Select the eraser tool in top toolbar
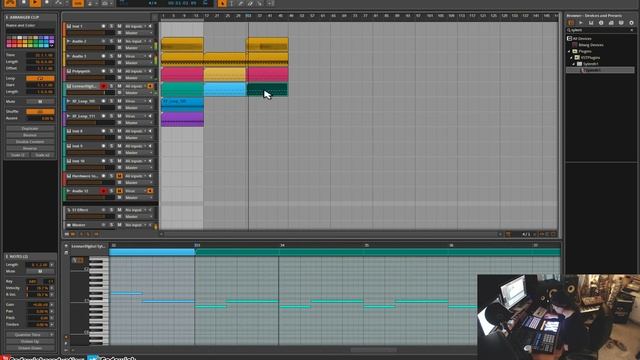The height and width of the screenshot is (360, 640). click(x=250, y=3)
